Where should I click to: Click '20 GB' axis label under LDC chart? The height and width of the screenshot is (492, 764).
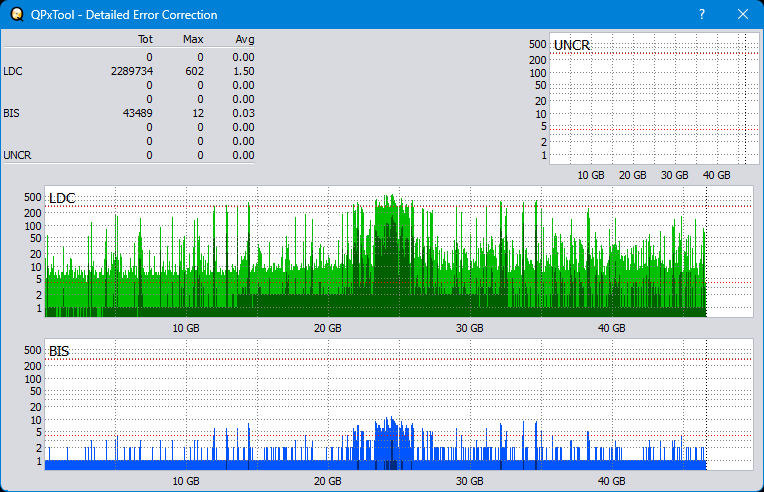pyautogui.click(x=327, y=328)
